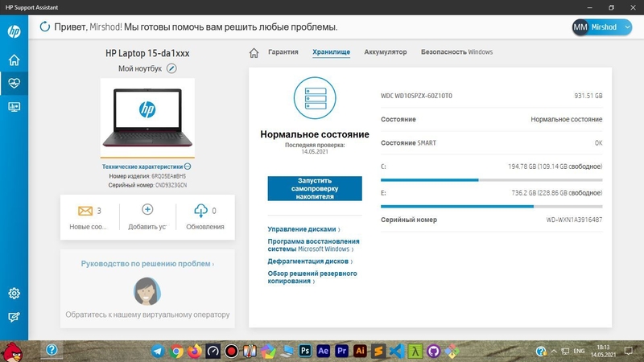Click the red record icon in taskbar
644x362 pixels.
(x=231, y=352)
